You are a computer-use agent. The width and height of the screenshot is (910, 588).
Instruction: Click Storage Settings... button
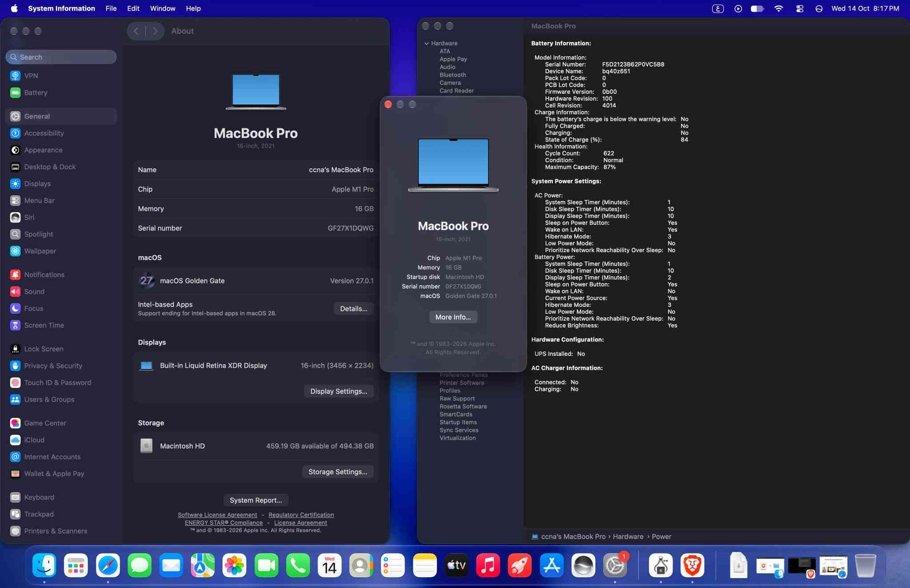[338, 472]
